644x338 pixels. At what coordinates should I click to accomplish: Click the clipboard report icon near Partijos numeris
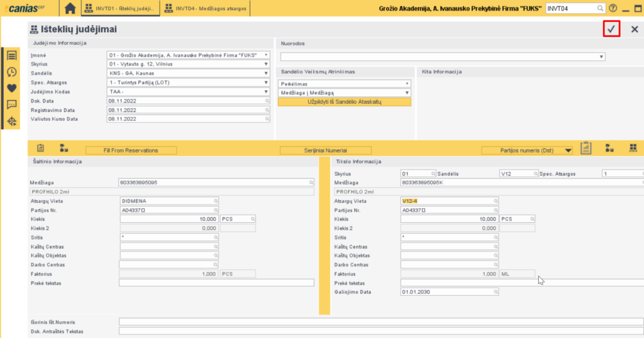coord(586,149)
